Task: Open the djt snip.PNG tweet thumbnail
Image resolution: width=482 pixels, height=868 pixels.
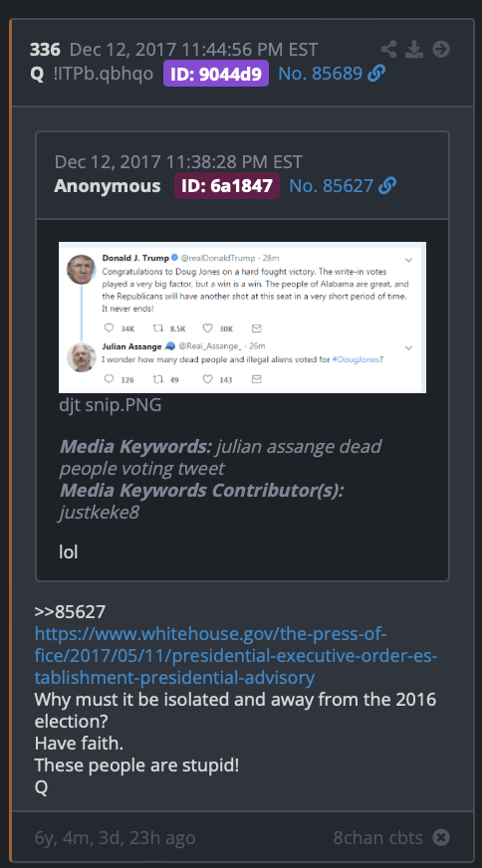Action: [x=243, y=318]
